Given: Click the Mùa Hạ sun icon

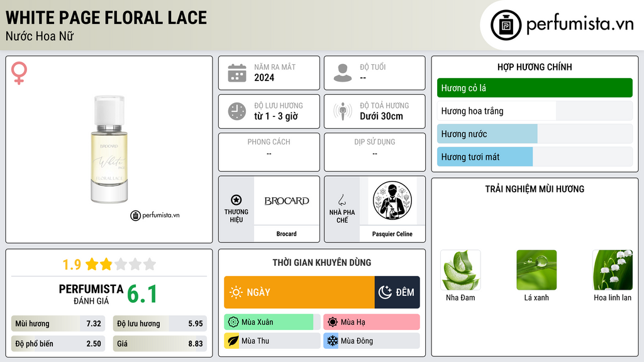Looking at the screenshot, I should (333, 322).
